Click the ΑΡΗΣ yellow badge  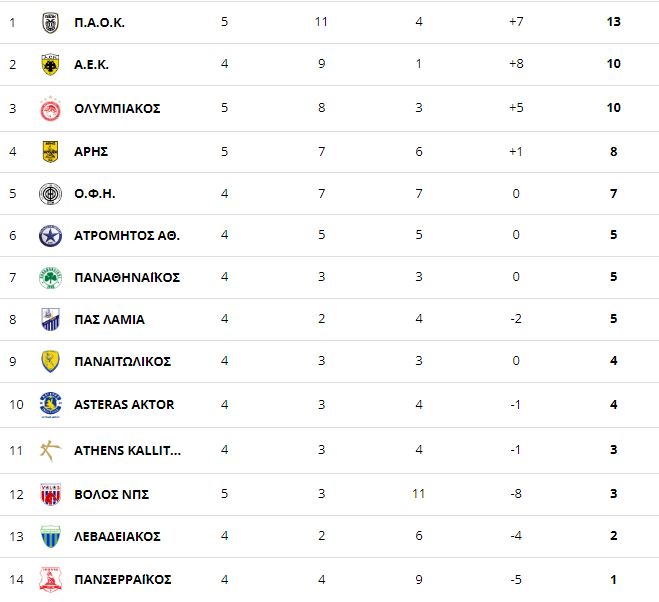[50, 151]
